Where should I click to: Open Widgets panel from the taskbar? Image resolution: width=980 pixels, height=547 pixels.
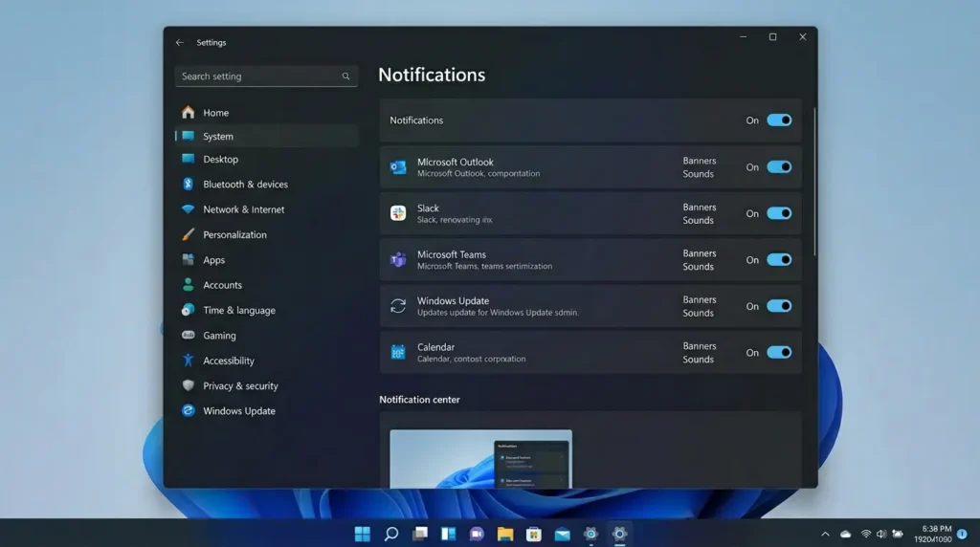click(448, 534)
